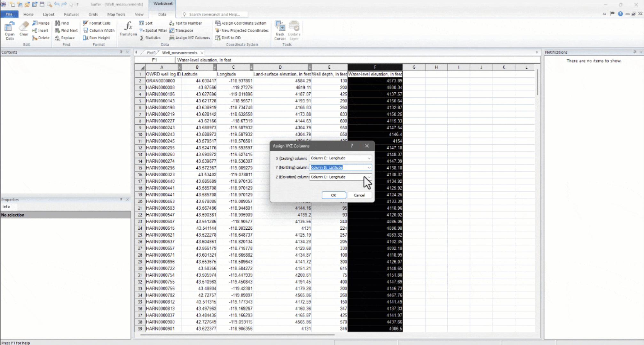
Task: Toggle Track Cursor tool
Action: pos(280,31)
